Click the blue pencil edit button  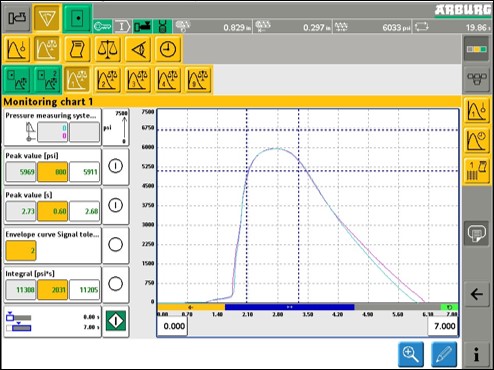pos(444,354)
